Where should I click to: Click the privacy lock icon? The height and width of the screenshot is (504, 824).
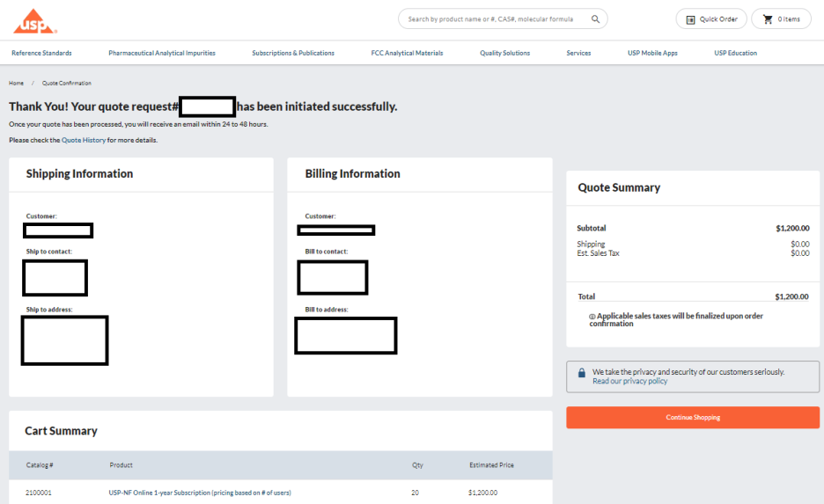pos(582,373)
